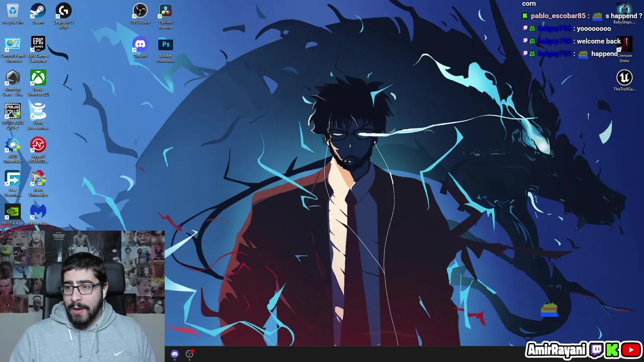Open the Recycle Bin desktop icon
The width and height of the screenshot is (644, 362).
point(13,14)
